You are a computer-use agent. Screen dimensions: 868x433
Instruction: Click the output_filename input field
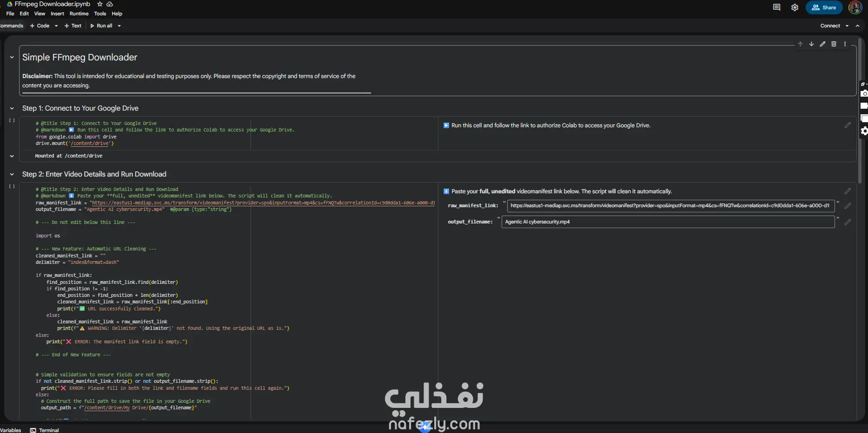[668, 222]
